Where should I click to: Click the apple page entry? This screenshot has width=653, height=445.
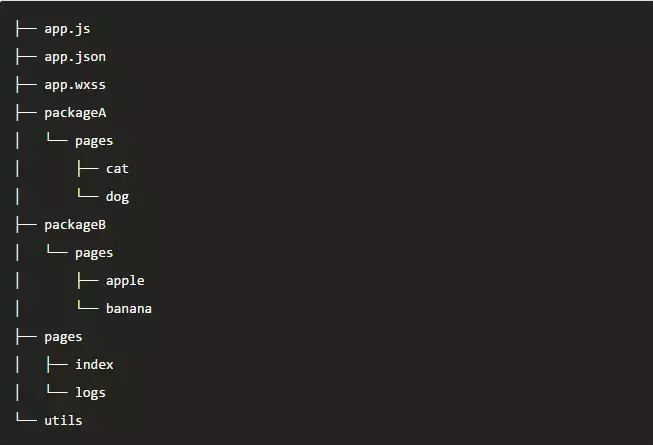[125, 281]
